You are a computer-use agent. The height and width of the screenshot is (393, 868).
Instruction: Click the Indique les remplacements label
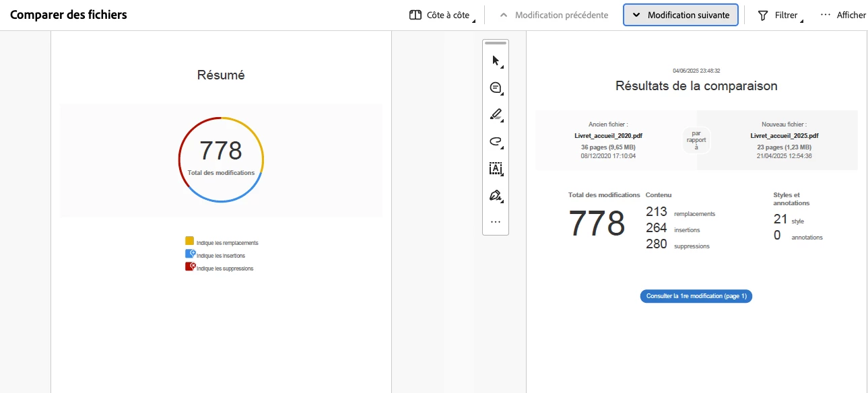[228, 243]
